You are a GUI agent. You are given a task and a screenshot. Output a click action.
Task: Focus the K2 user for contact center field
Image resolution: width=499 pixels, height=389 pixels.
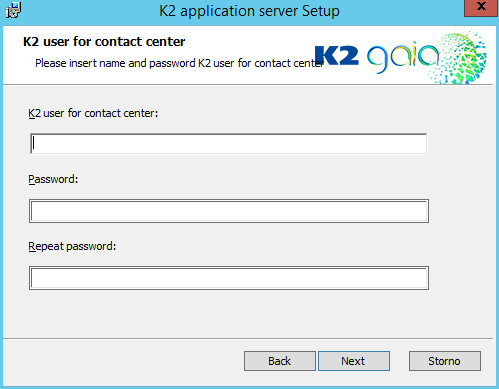229,144
